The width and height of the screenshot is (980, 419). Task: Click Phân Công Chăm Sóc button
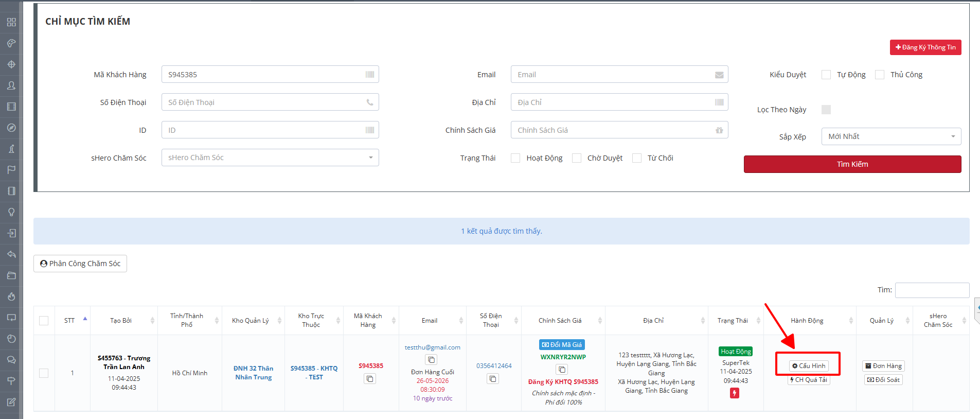coord(80,264)
